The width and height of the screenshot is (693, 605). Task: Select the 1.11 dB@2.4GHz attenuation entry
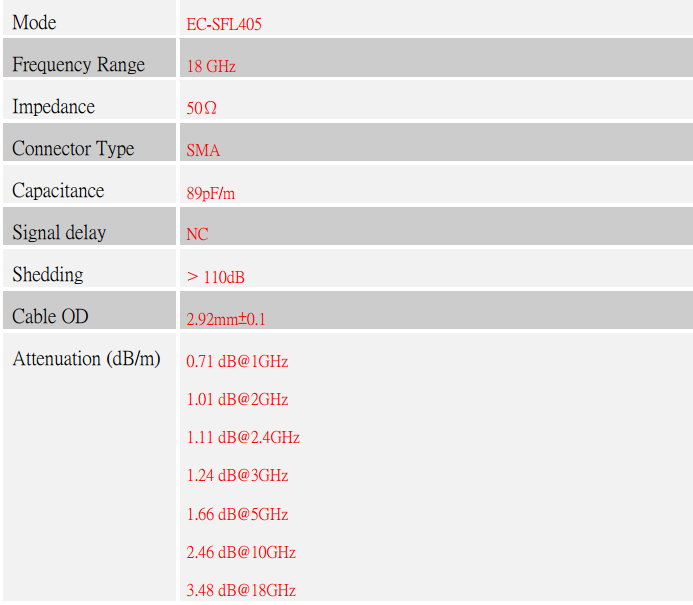(x=243, y=438)
